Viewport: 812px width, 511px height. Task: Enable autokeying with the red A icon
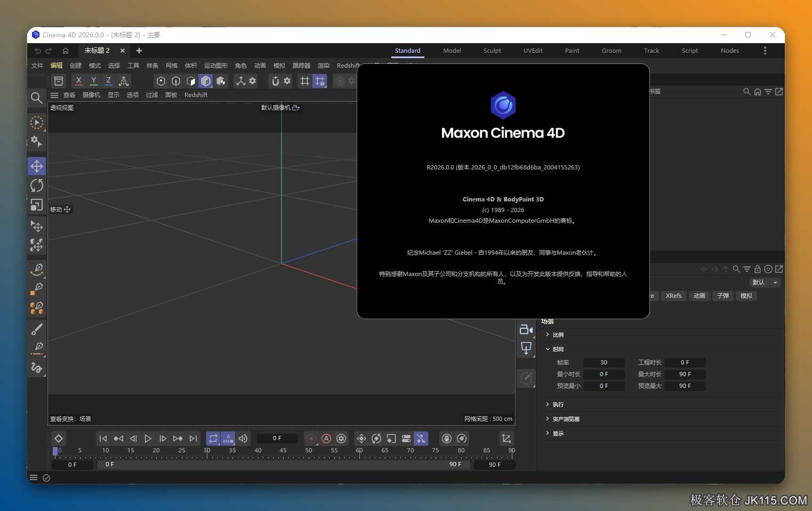coord(326,439)
